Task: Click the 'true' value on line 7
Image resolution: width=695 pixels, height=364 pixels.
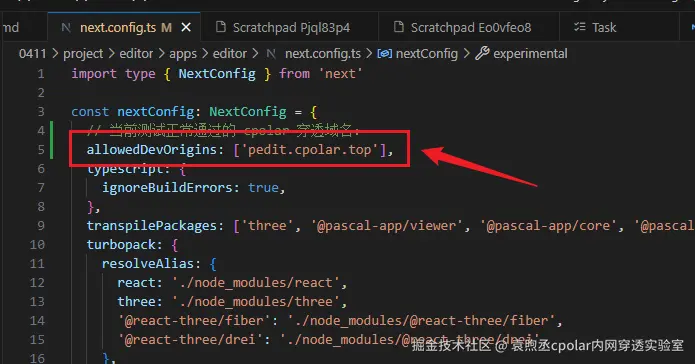Action: [263, 188]
